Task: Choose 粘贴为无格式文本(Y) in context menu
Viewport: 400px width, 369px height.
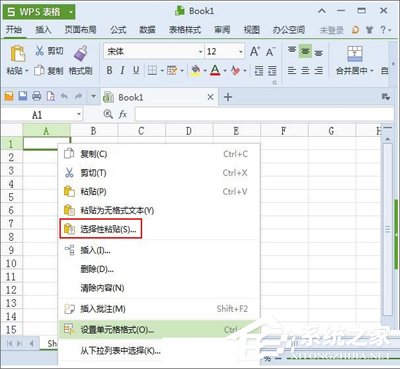Action: [x=159, y=210]
